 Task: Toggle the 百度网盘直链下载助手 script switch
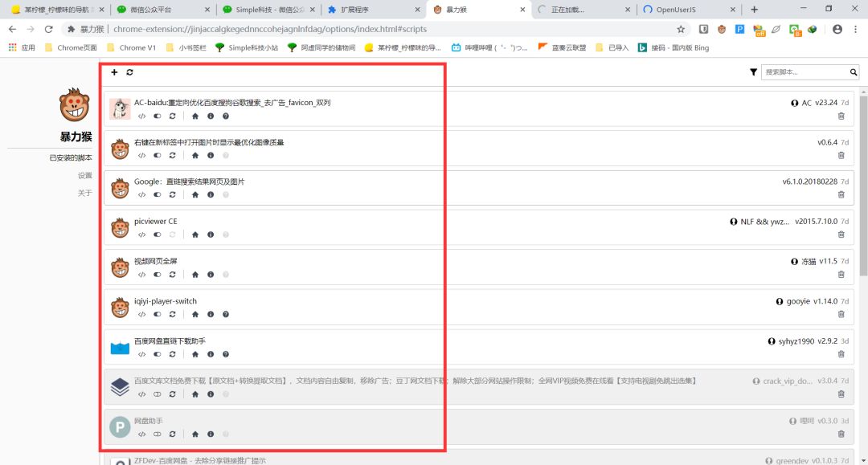click(158, 354)
